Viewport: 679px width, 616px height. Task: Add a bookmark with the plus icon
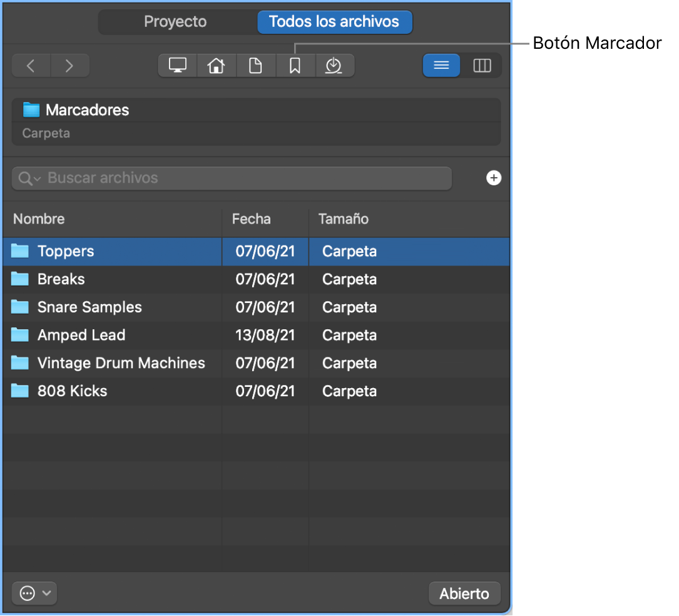click(494, 178)
